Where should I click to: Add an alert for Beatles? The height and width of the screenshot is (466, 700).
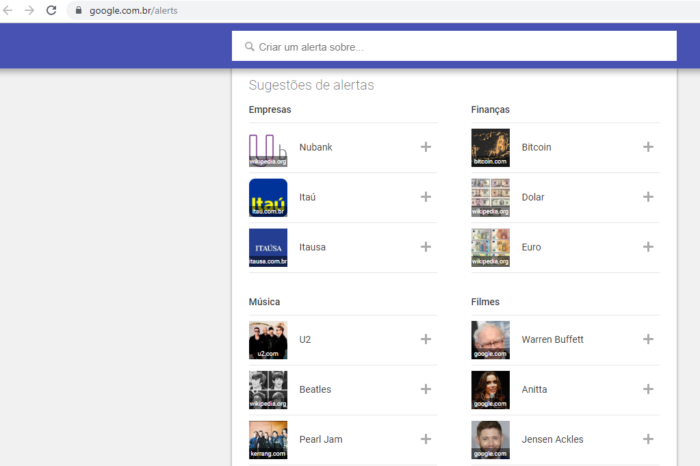(x=425, y=389)
